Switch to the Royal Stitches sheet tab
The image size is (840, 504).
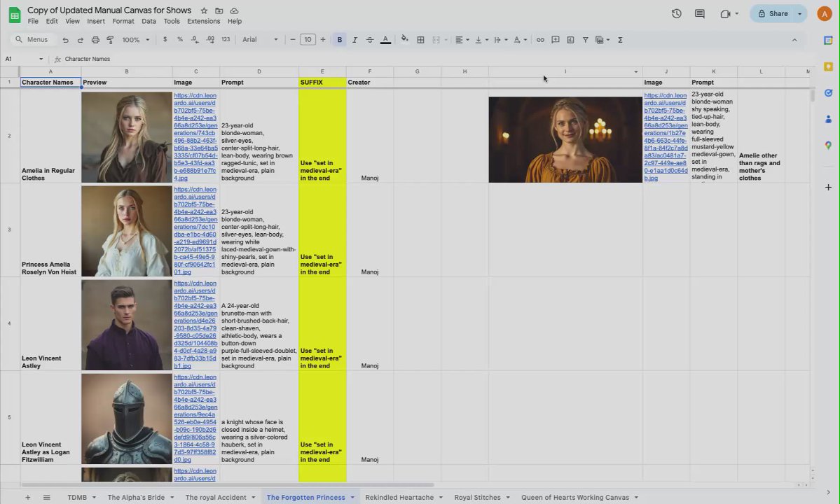tap(477, 498)
